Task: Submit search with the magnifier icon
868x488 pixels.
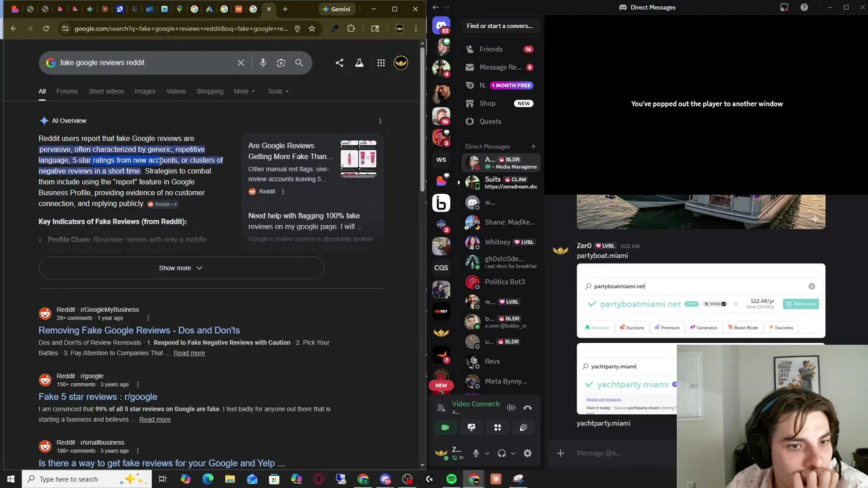Action: (x=299, y=62)
